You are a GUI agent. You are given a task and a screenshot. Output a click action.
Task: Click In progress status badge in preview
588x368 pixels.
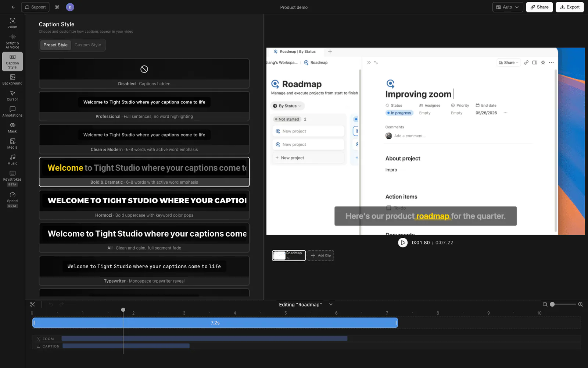point(399,113)
